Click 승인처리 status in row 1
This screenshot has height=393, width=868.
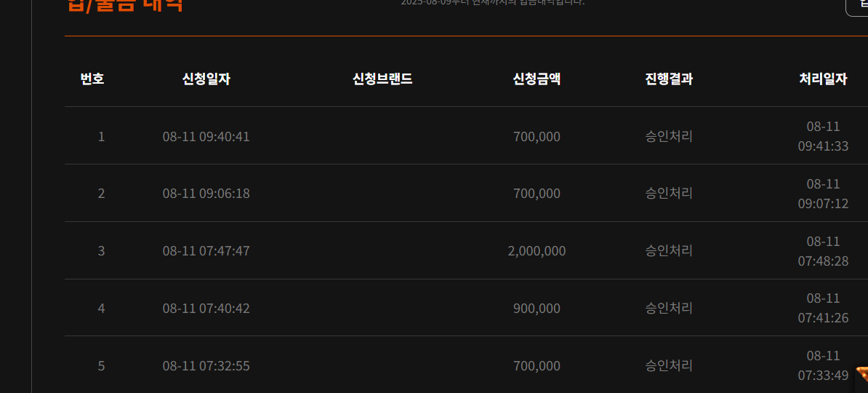coord(669,136)
